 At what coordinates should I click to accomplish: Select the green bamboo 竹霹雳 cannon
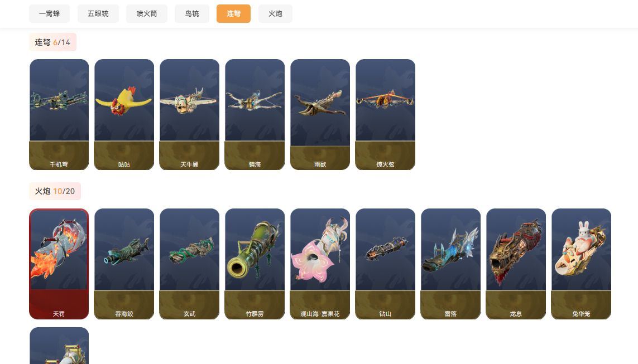[x=255, y=264]
